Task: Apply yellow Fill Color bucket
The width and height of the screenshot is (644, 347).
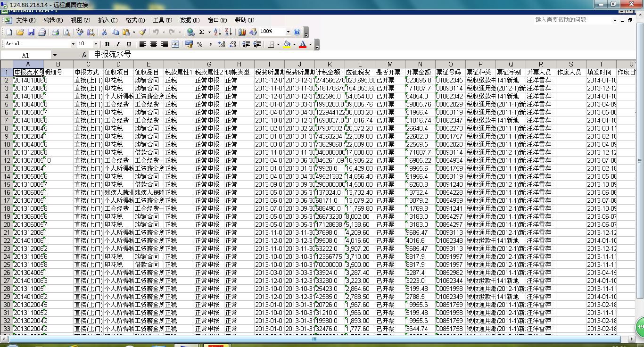Action: coord(287,44)
